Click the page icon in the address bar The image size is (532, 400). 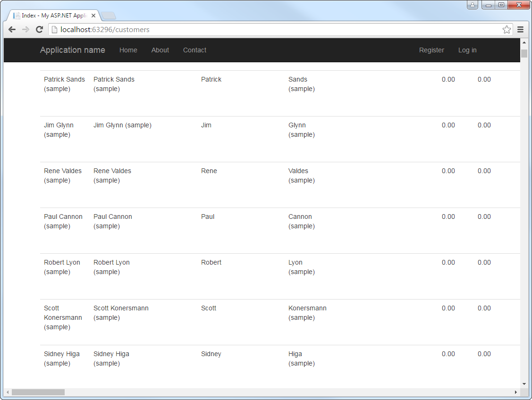[55, 29]
